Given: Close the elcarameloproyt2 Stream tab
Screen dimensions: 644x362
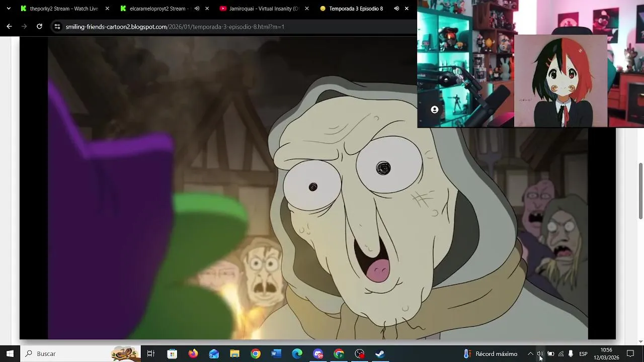Looking at the screenshot, I should [207, 9].
